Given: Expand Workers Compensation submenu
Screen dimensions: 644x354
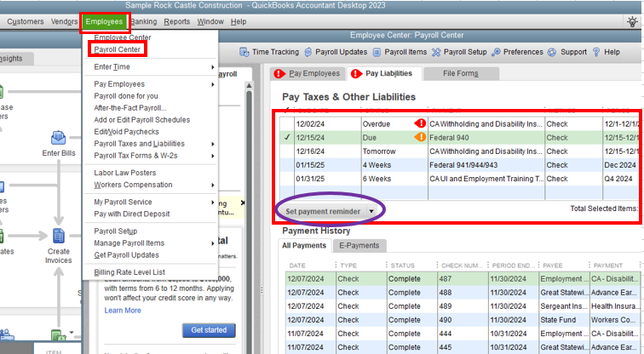Looking at the screenshot, I should point(213,185).
